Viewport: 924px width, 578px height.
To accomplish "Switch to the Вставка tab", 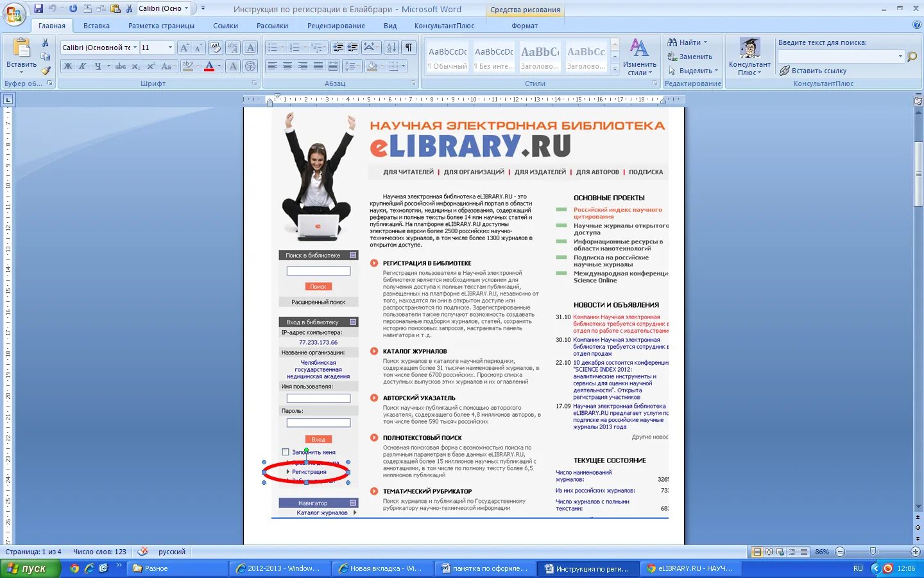I will [96, 26].
